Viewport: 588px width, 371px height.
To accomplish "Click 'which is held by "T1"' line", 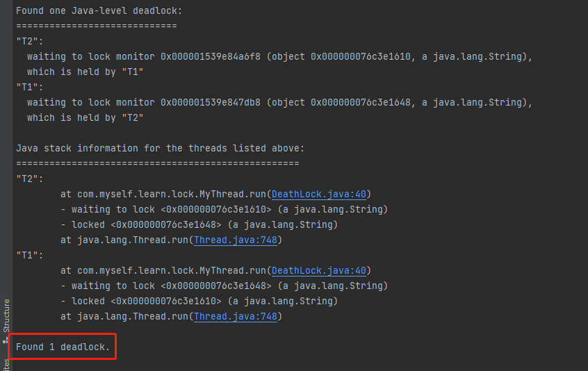I will 85,72.
